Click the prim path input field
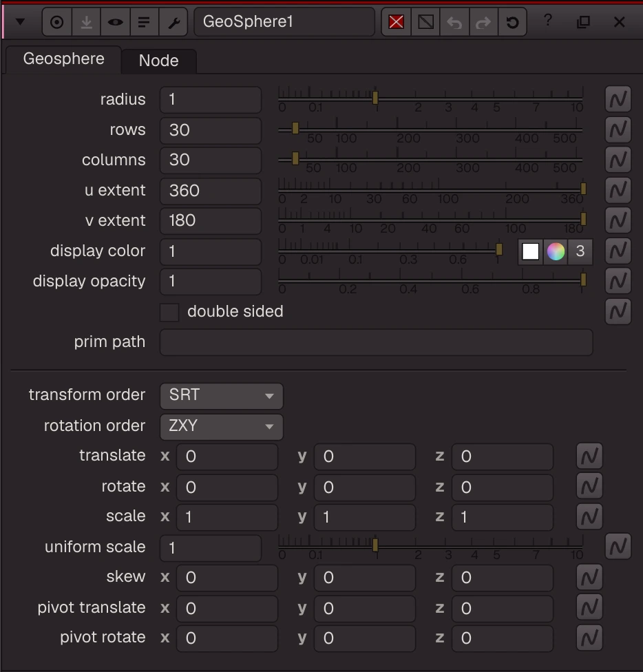This screenshot has width=643, height=672. (376, 342)
